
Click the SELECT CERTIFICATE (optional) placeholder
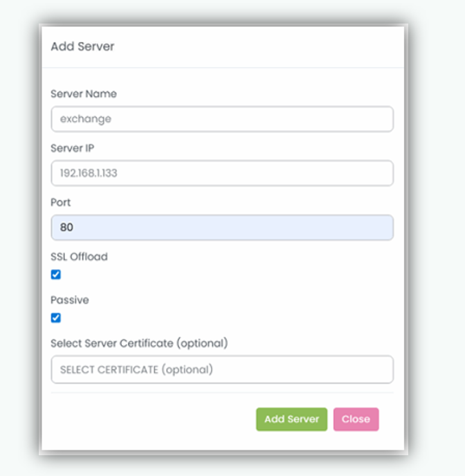136,369
